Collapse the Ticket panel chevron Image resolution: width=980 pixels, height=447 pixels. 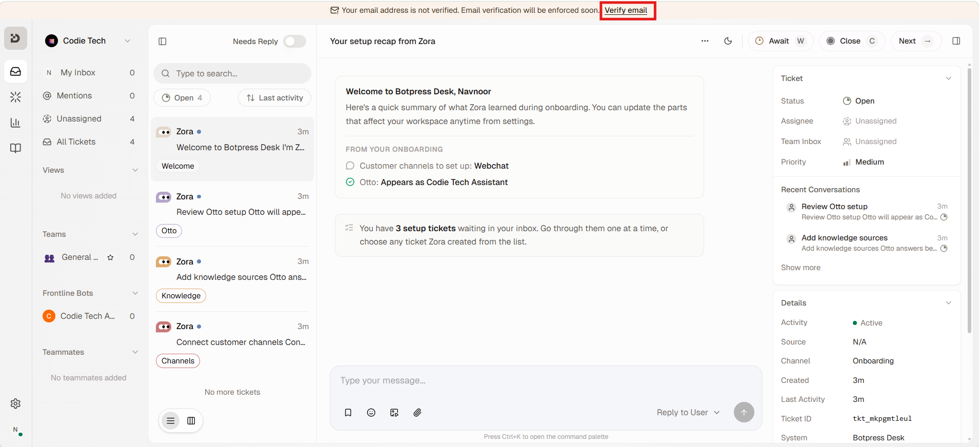pos(949,78)
